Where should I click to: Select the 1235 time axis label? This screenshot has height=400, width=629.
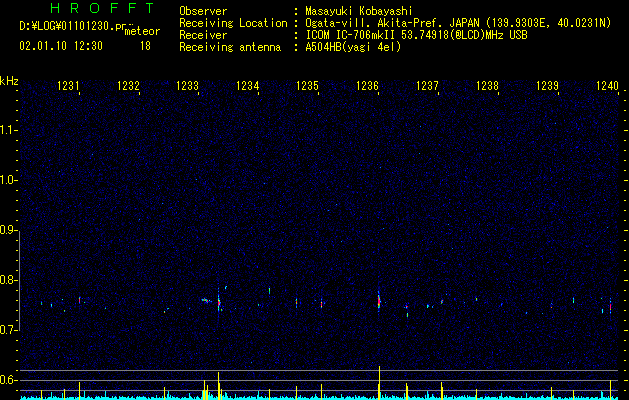coord(307,85)
